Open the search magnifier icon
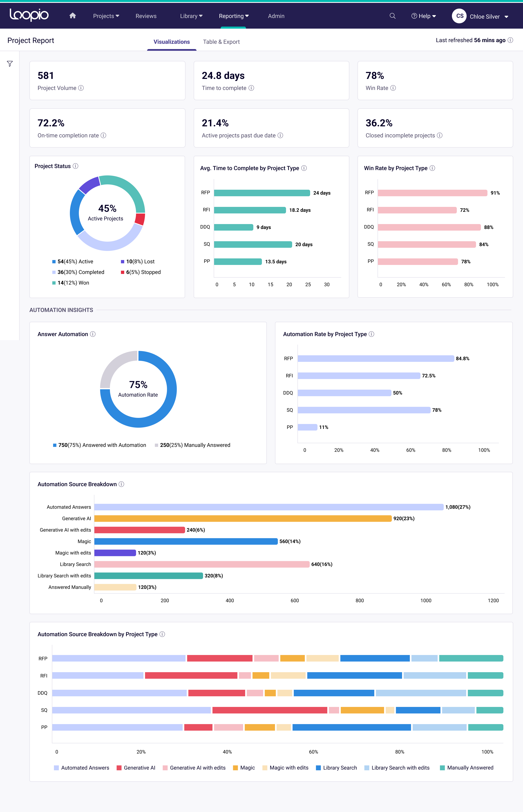523x812 pixels. 392,16
